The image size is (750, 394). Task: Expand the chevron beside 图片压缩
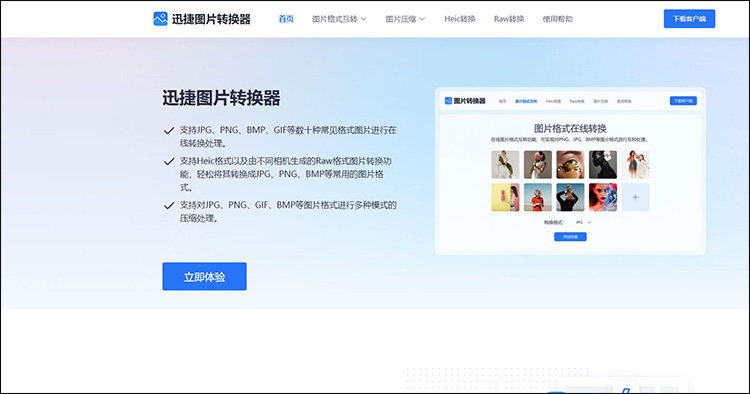pos(422,19)
